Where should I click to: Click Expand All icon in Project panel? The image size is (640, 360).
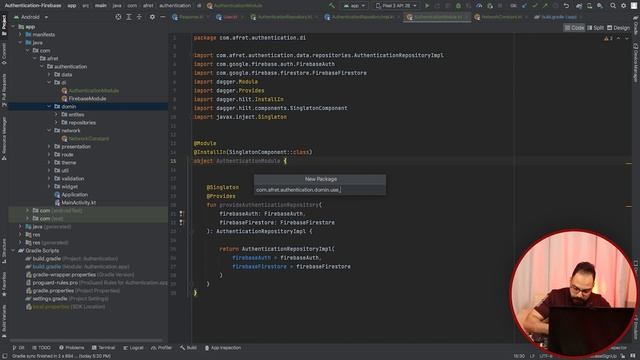(129, 17)
